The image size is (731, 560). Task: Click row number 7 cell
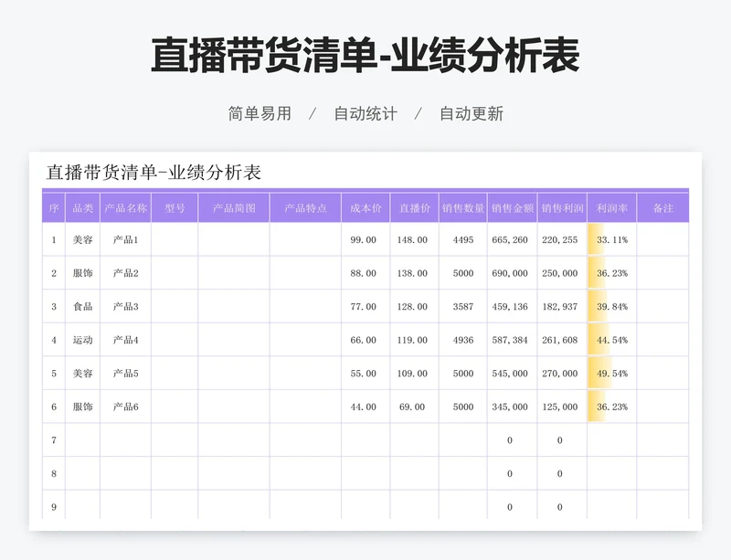[54, 440]
